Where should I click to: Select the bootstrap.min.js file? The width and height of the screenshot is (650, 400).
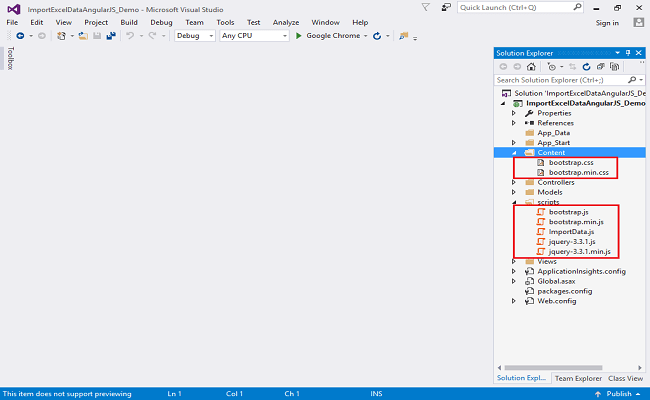[x=576, y=222]
